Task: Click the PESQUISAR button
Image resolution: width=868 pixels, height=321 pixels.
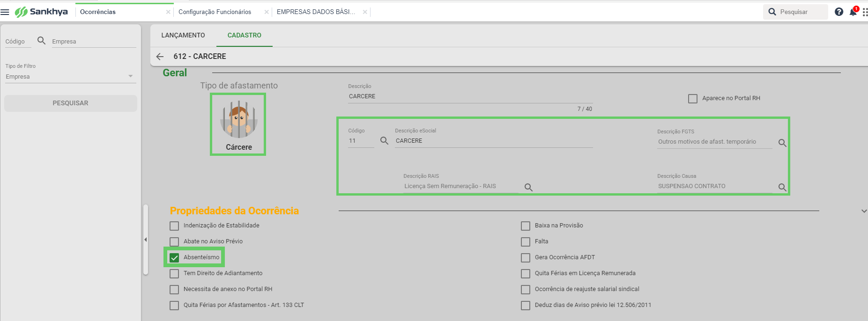Action: [70, 103]
